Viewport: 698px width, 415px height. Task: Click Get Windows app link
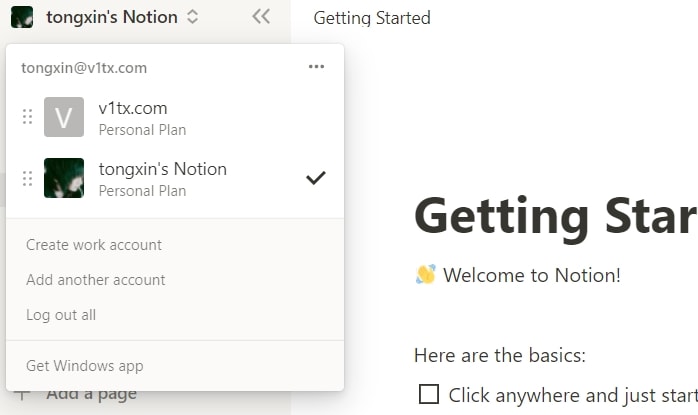85,366
